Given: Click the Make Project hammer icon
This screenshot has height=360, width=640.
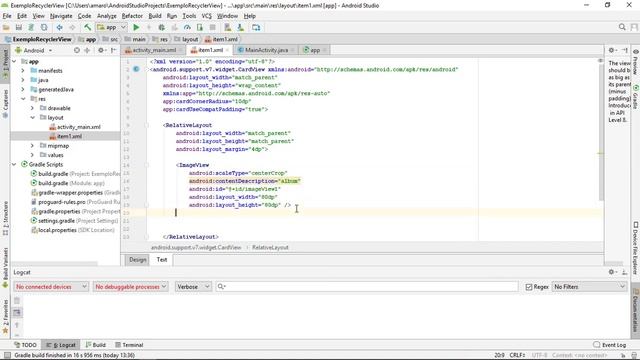Looking at the screenshot, I should [x=87, y=27].
